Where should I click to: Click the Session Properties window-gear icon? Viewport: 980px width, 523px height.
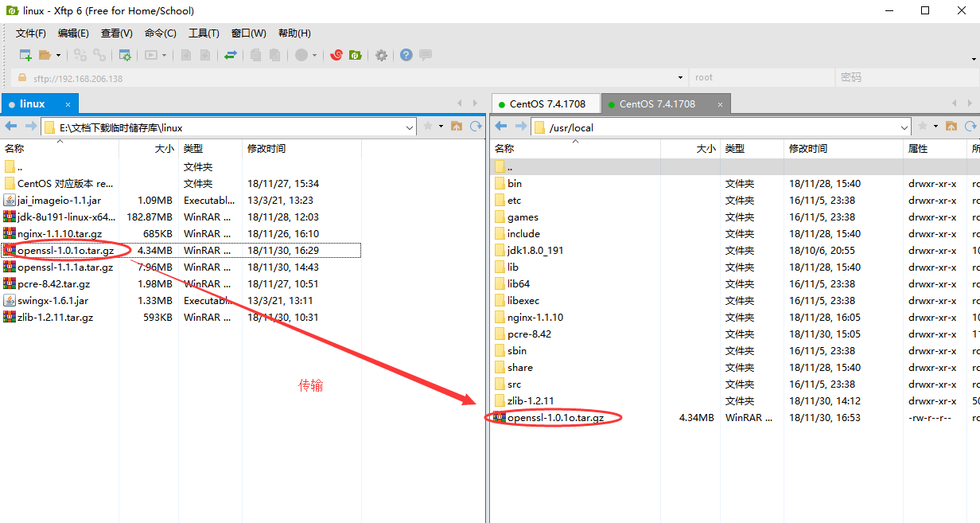(125, 55)
